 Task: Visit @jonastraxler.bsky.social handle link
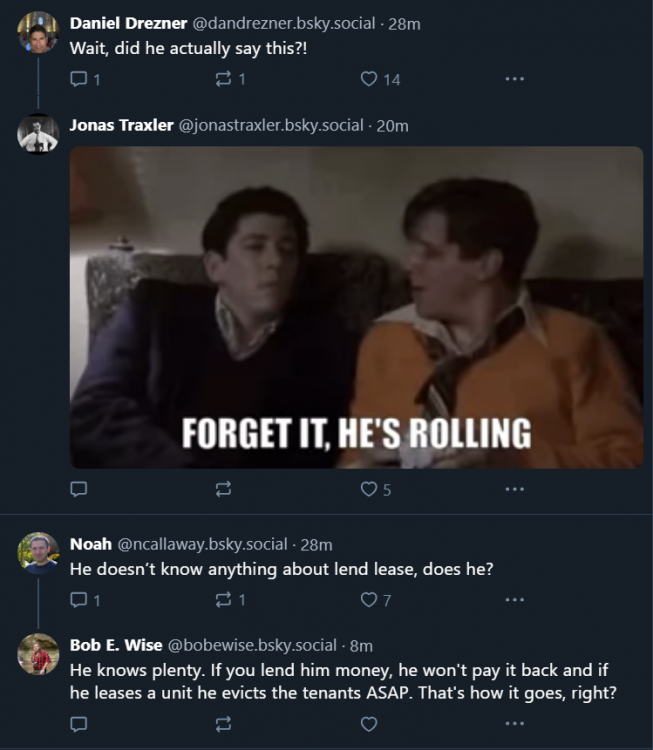[x=270, y=125]
